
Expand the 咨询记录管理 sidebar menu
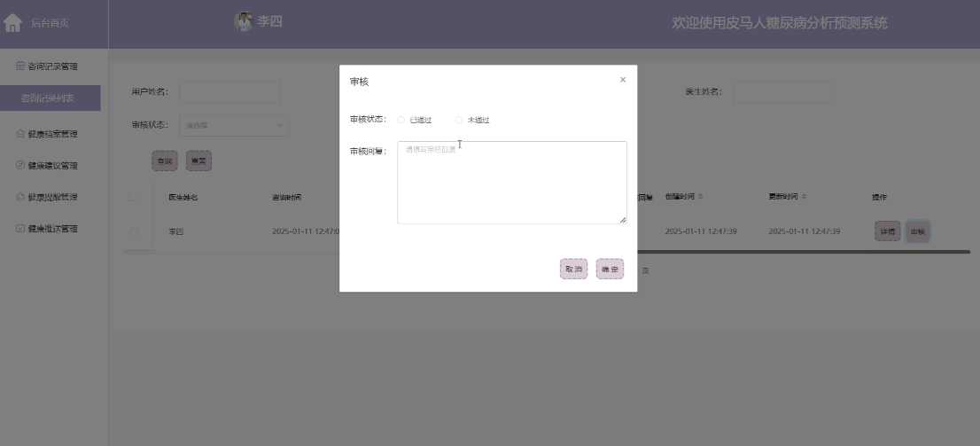pos(53,67)
